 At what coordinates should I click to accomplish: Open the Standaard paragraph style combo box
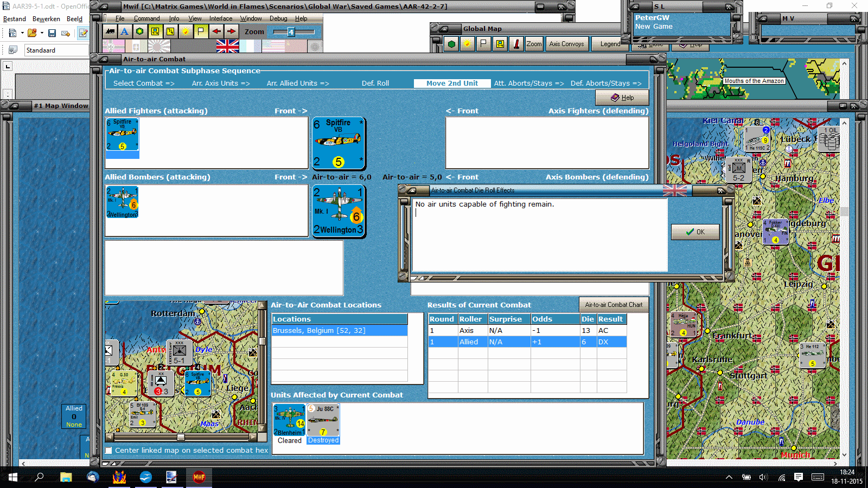[56, 50]
